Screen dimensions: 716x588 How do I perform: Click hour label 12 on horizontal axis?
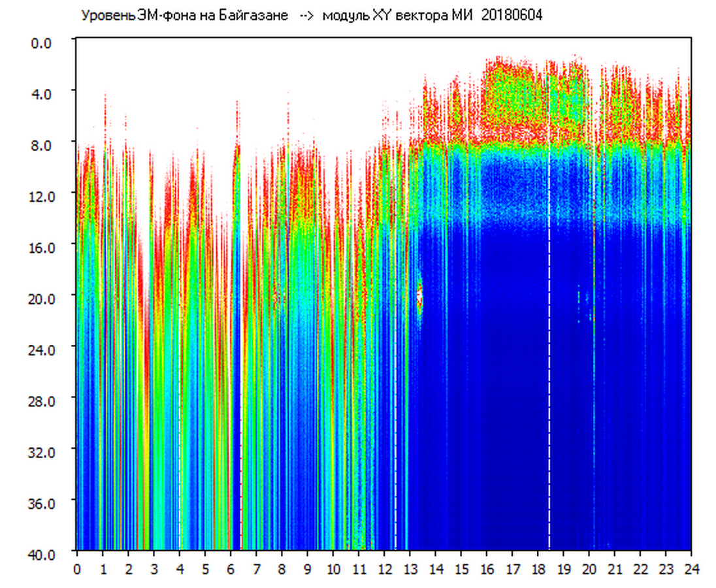pyautogui.click(x=384, y=568)
